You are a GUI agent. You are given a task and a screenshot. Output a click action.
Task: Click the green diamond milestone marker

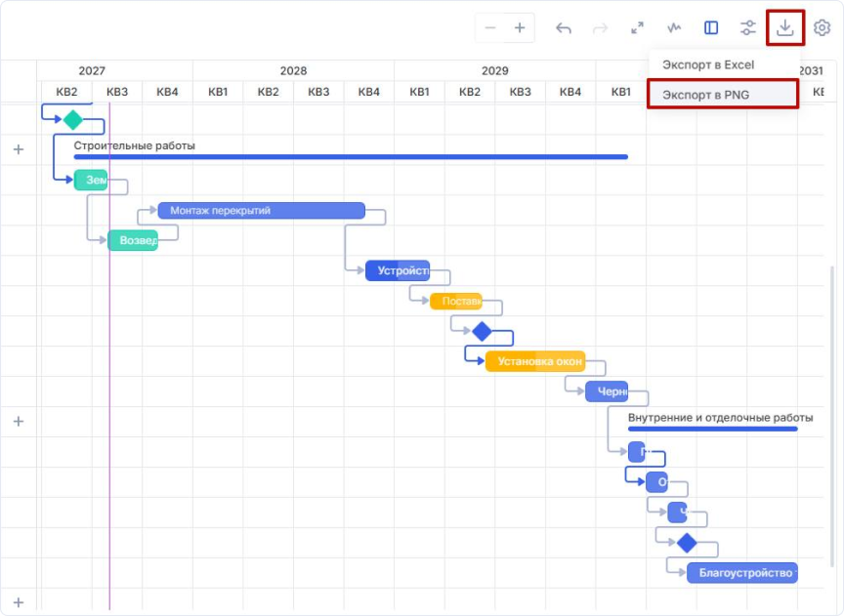(72, 120)
